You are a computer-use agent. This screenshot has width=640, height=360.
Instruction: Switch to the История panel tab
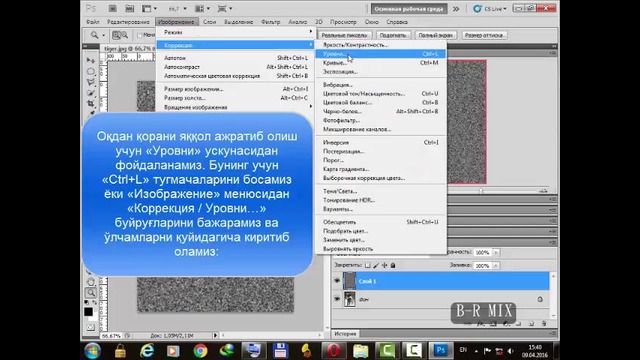tap(345, 334)
